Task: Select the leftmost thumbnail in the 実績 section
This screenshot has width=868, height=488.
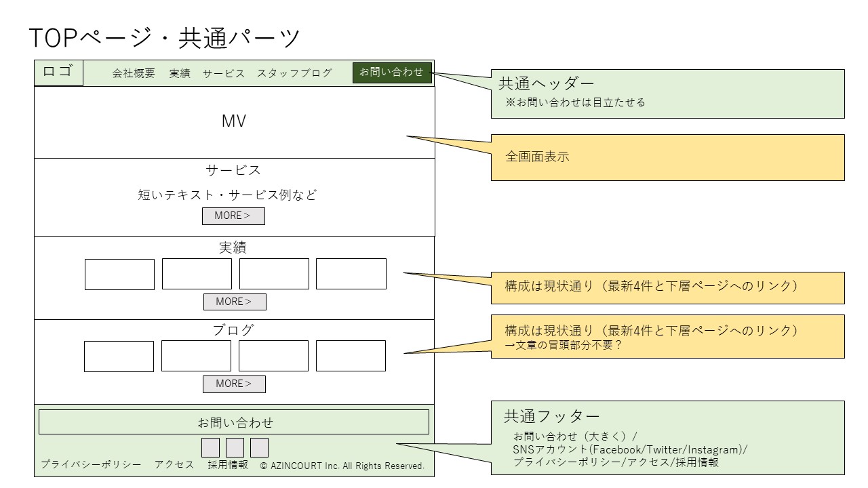Action: (x=119, y=274)
